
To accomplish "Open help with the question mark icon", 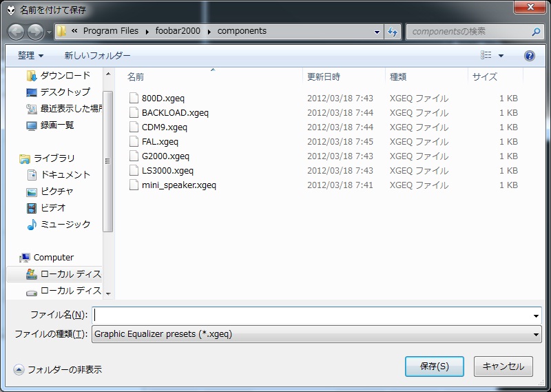I will tap(530, 56).
